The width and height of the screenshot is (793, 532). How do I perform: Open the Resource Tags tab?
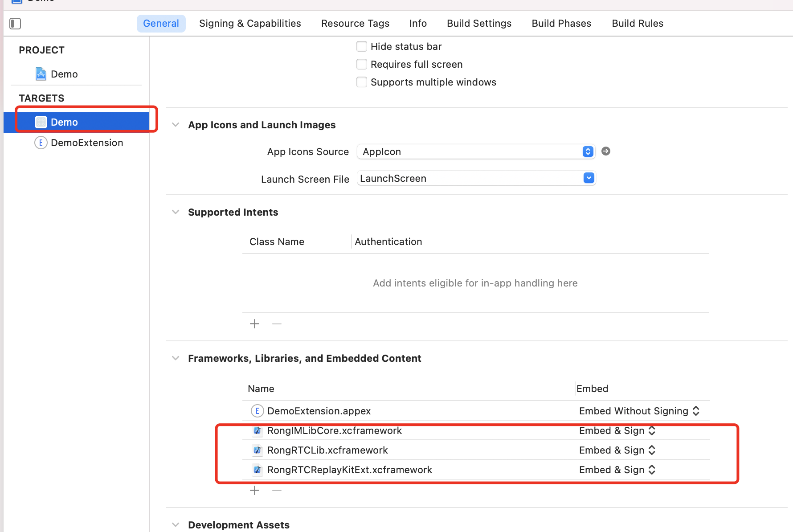(355, 24)
